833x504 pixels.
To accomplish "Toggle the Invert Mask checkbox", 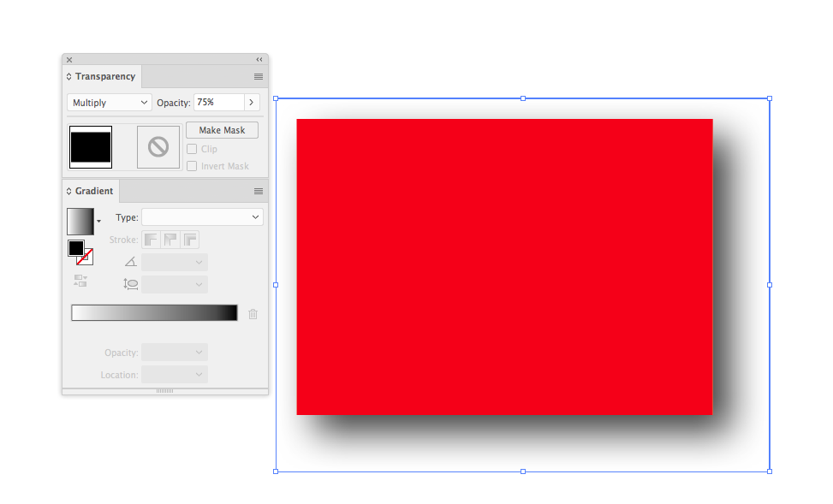I will coord(192,166).
